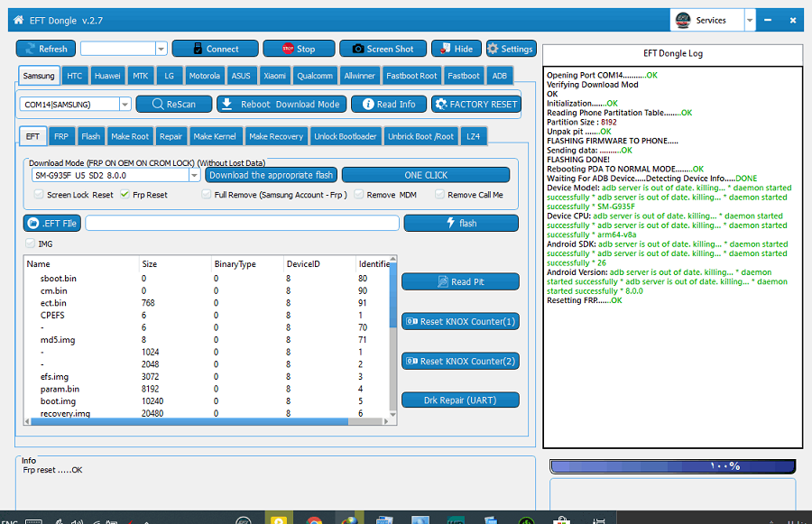
Task: Click the Read Info button
Action: pyautogui.click(x=389, y=104)
